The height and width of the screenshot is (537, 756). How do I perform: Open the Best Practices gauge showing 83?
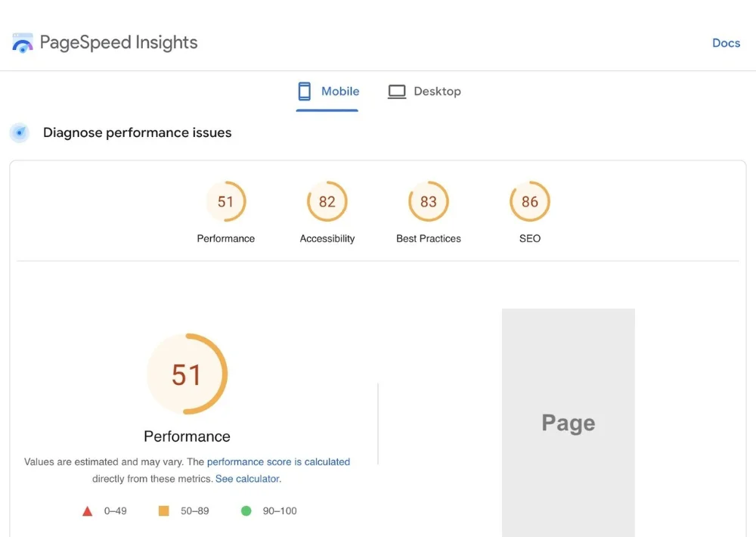click(428, 201)
